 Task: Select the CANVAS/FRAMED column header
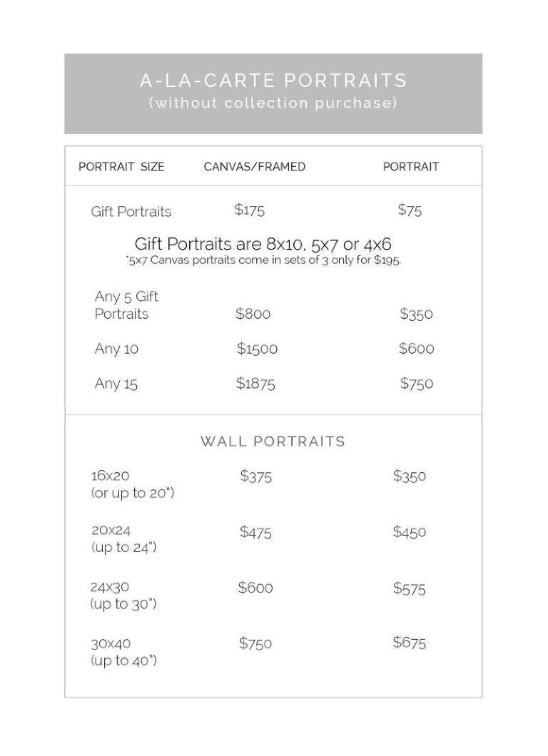click(255, 167)
